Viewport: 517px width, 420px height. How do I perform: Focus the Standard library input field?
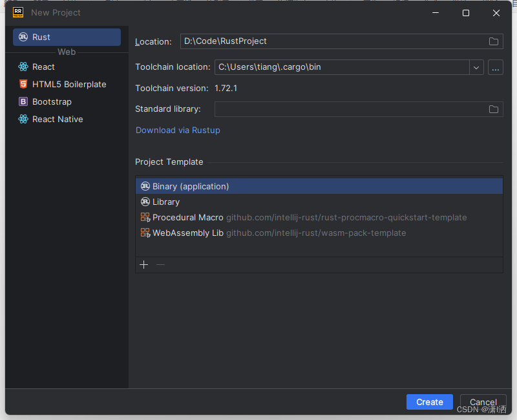point(359,109)
